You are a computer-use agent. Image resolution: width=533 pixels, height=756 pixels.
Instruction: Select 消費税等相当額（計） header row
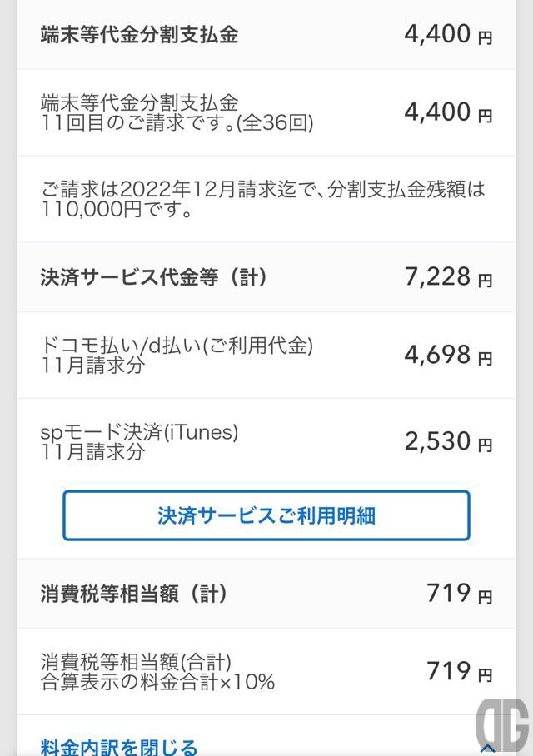coord(266,594)
